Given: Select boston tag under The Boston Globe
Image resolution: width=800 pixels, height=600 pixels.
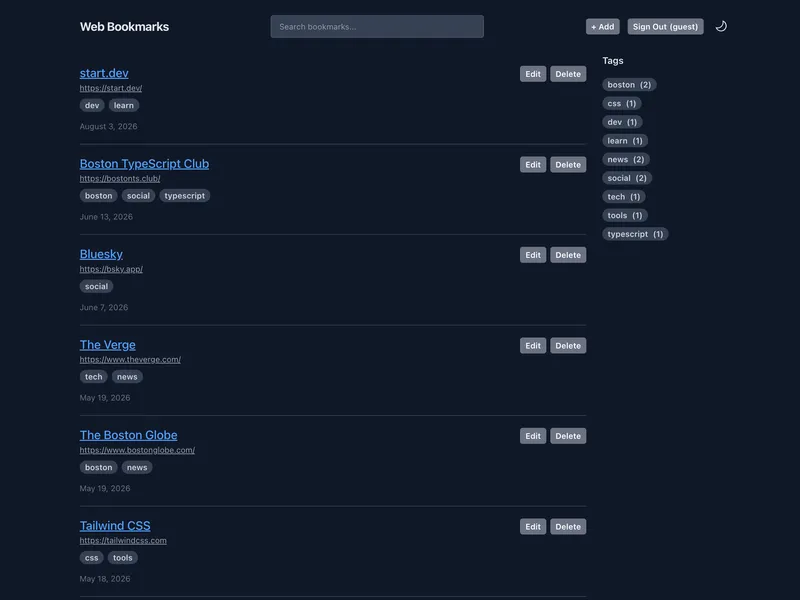Looking at the screenshot, I should coord(98,467).
